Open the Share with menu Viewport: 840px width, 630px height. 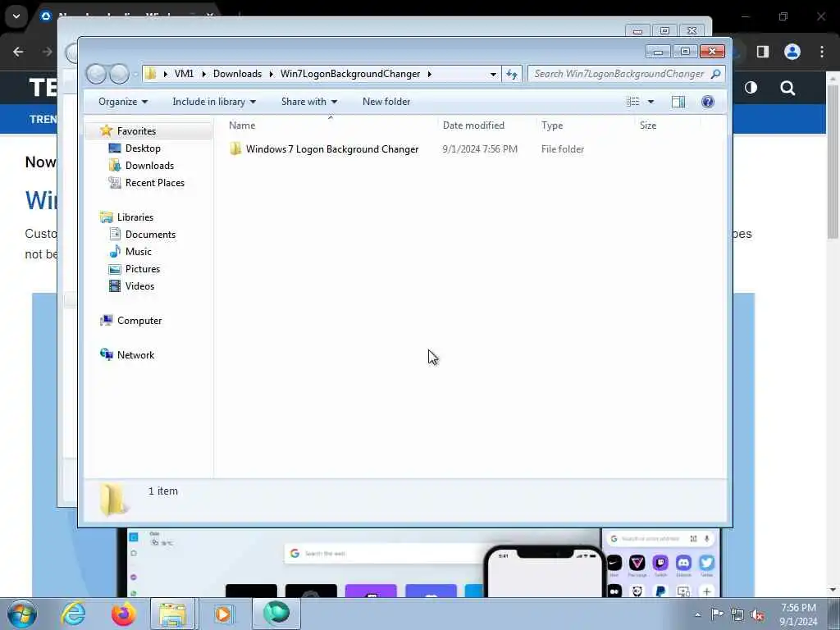tap(309, 102)
